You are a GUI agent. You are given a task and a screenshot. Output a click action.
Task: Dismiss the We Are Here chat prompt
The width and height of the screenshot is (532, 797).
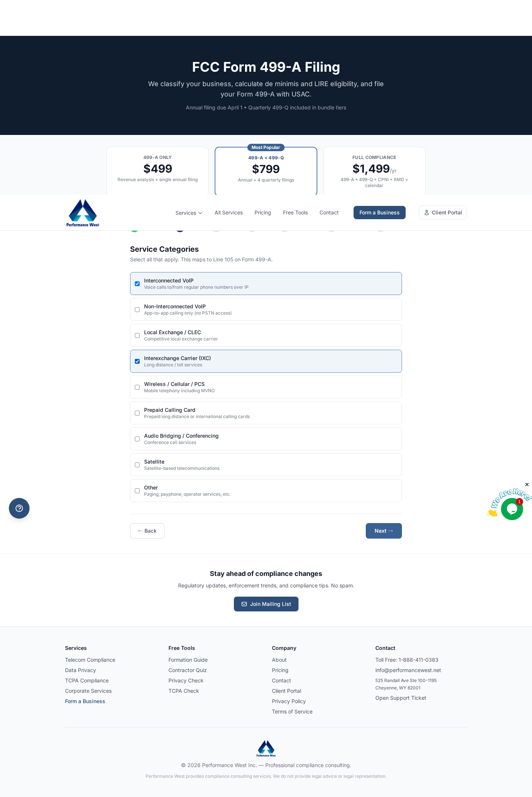pos(527,485)
